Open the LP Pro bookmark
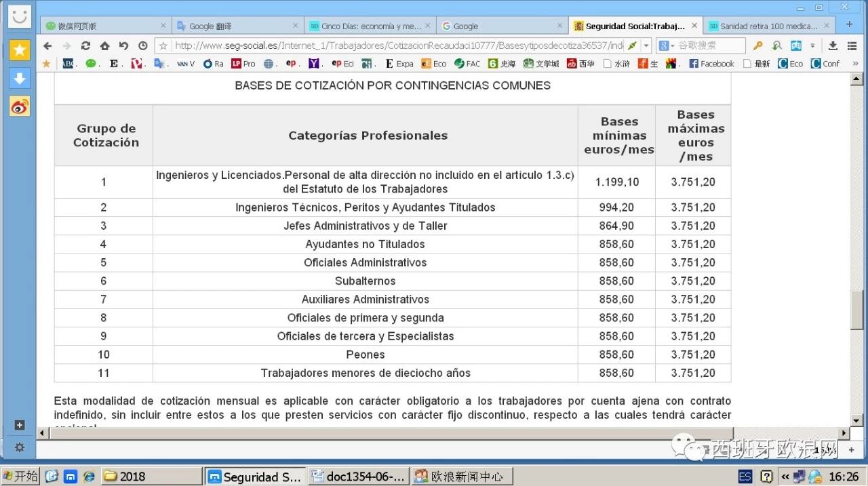The height and width of the screenshot is (486, 868). 243,64
